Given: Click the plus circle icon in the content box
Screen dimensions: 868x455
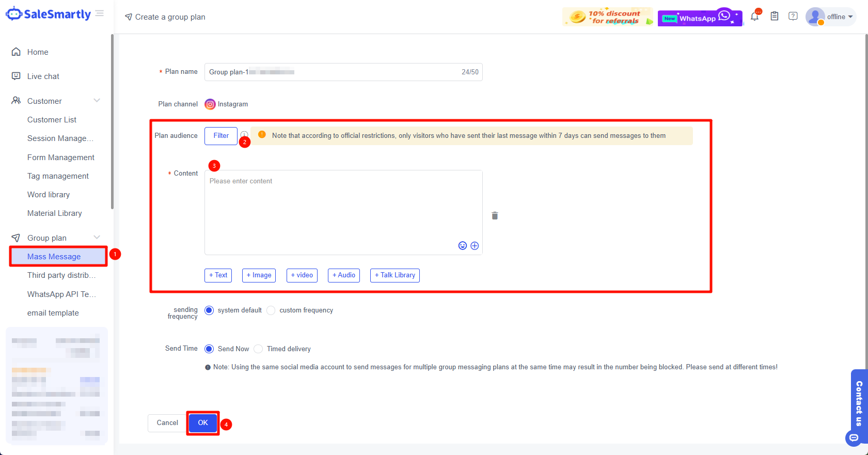Looking at the screenshot, I should tap(475, 246).
